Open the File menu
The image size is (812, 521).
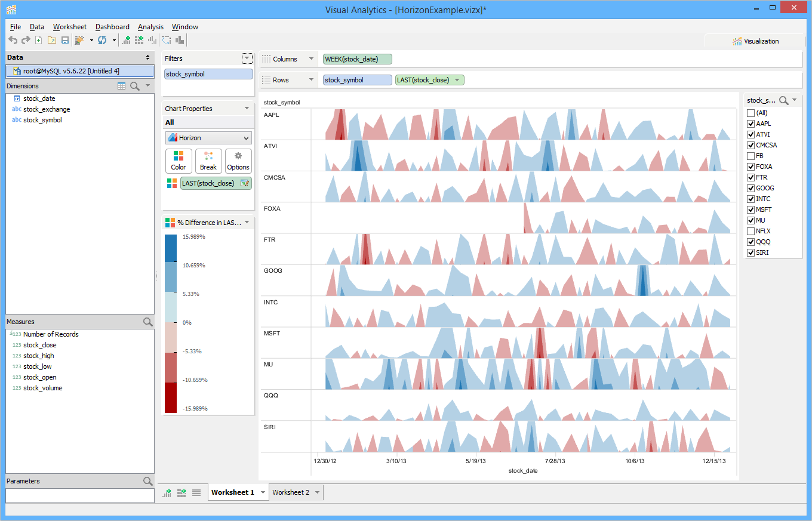tap(16, 27)
